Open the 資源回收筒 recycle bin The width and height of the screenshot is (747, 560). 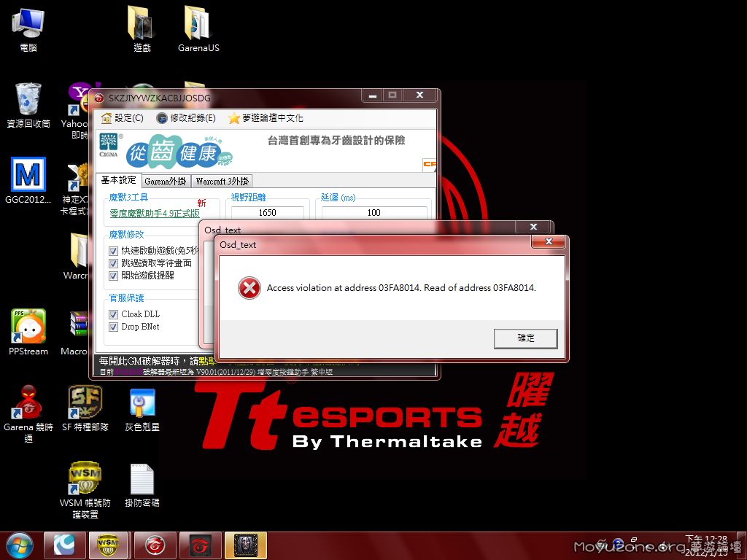coord(28,106)
